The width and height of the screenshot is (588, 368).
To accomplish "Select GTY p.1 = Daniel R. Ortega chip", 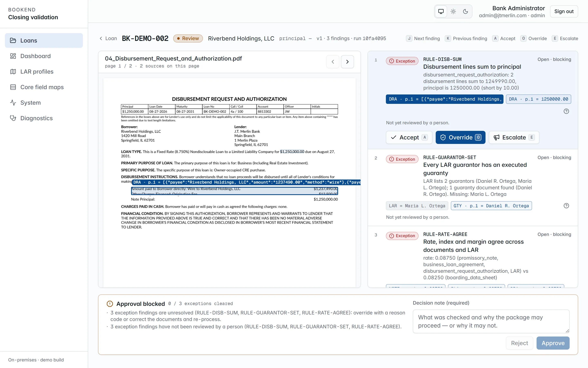I will (x=491, y=206).
